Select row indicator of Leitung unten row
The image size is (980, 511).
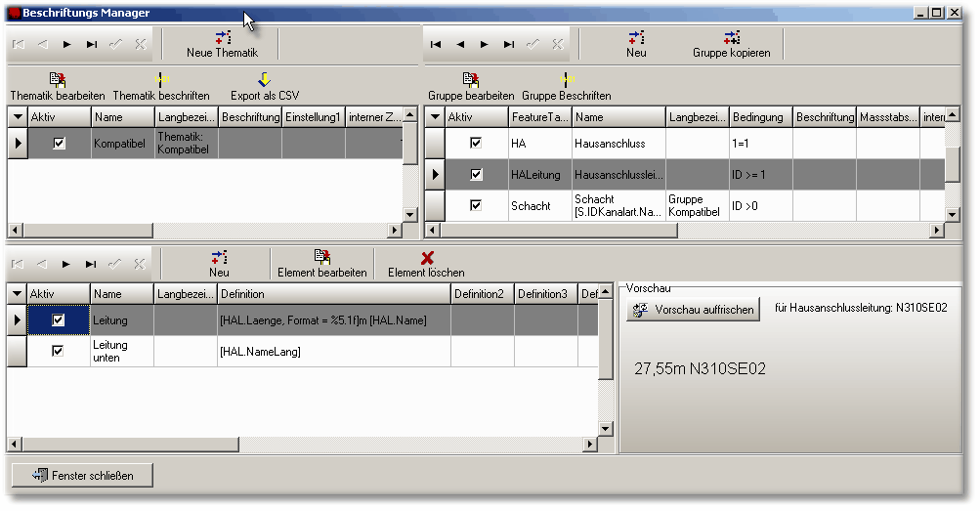click(x=17, y=352)
